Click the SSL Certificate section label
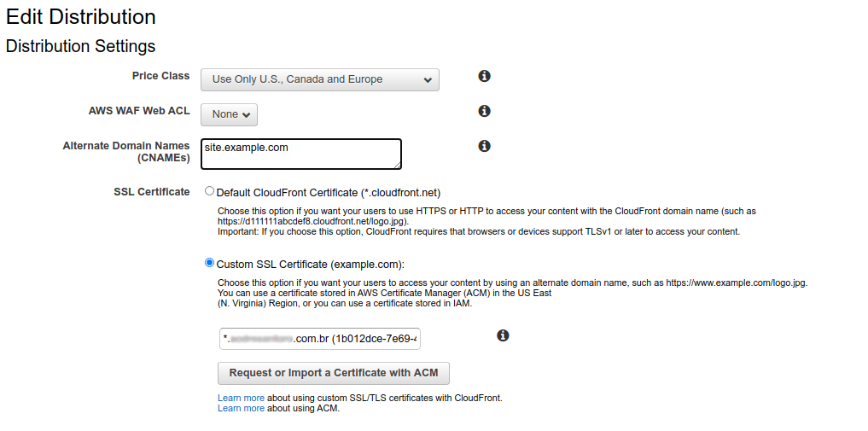This screenshot has height=431, width=868. pyautogui.click(x=152, y=192)
